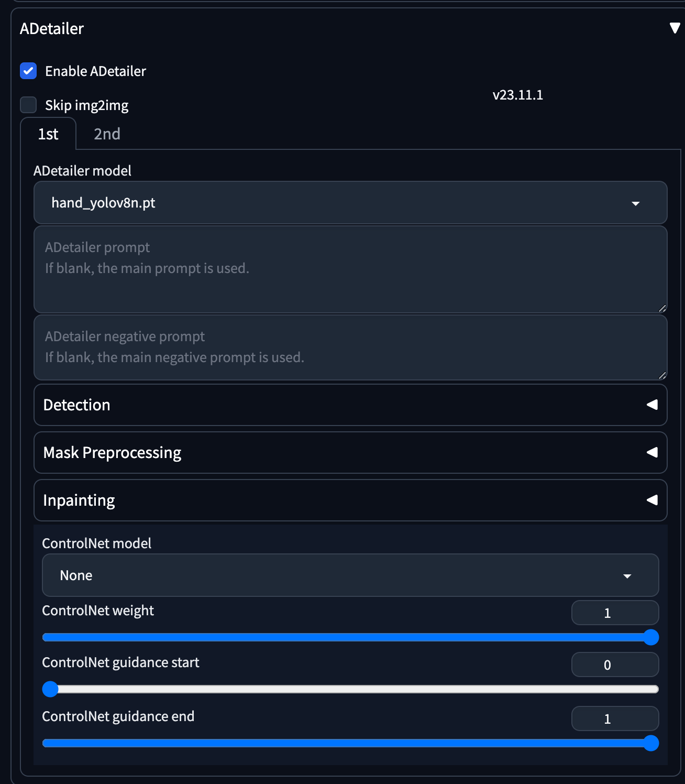
Task: Click the ControlNet weight number field
Action: (x=614, y=613)
